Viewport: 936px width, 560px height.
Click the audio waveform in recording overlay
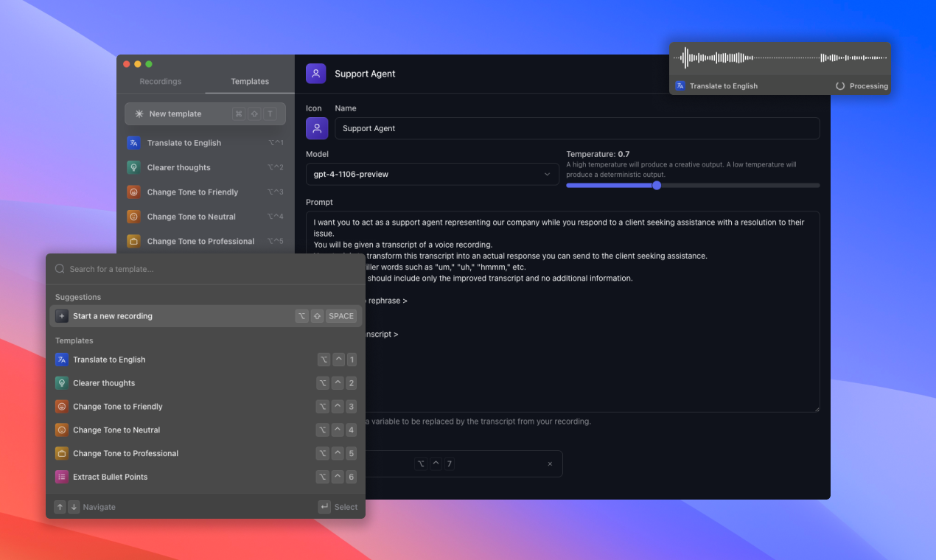click(x=781, y=58)
